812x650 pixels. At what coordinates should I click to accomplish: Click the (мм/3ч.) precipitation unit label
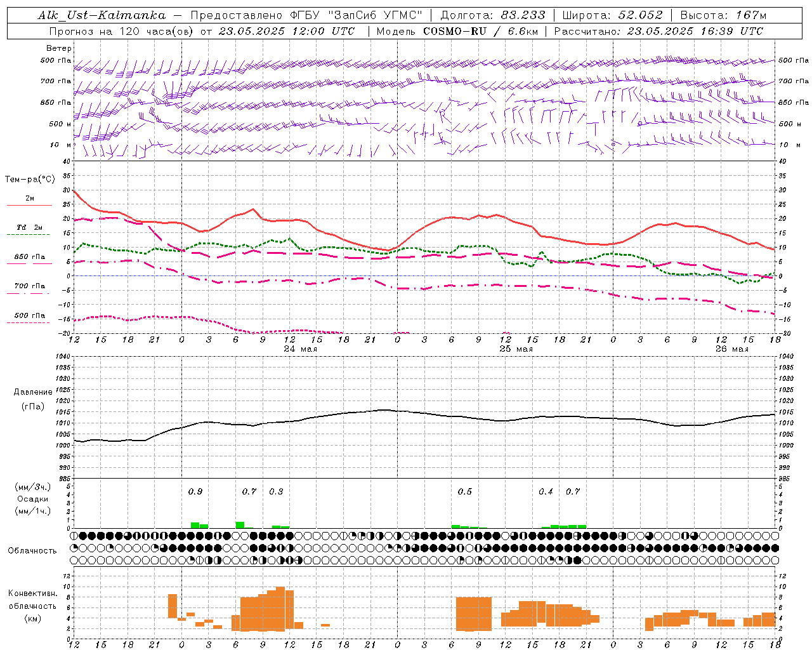point(32,487)
